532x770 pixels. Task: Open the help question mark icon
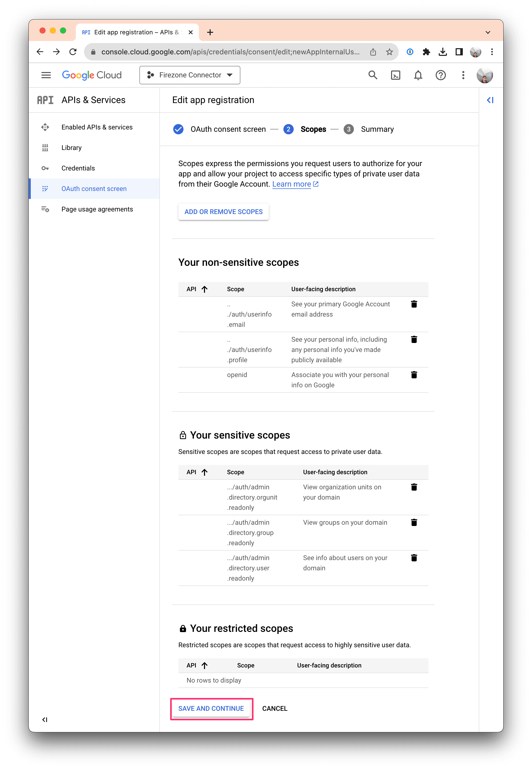point(440,75)
